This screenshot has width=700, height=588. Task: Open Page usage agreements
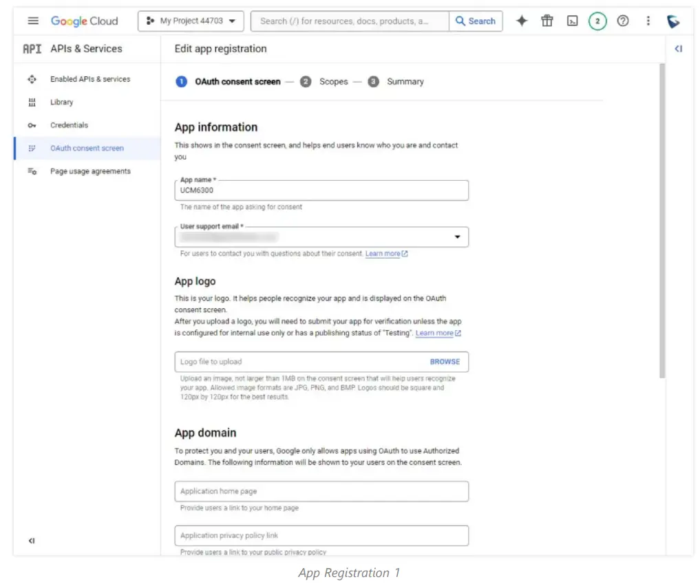(x=90, y=171)
